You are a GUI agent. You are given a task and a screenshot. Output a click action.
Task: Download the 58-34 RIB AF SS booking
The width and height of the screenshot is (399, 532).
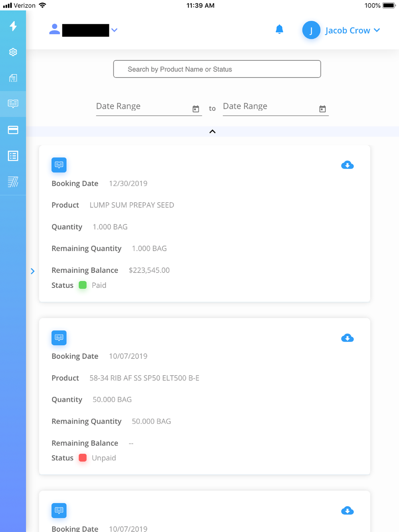coord(348,338)
